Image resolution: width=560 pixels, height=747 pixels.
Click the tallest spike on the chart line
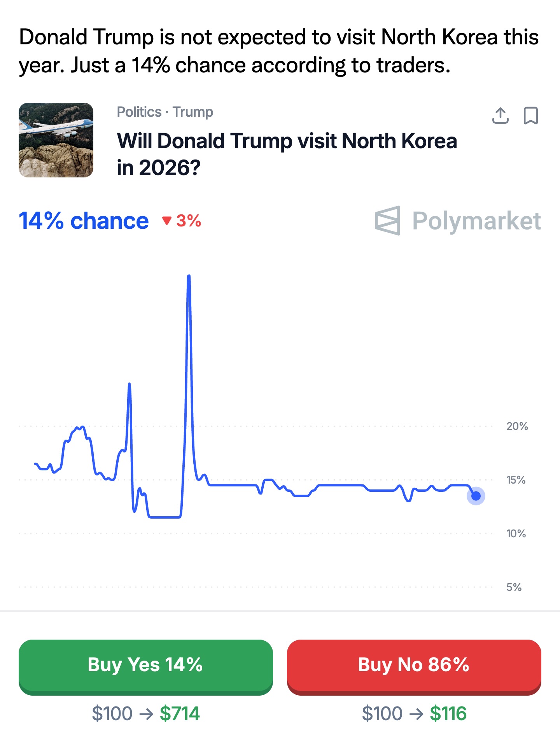coord(189,277)
